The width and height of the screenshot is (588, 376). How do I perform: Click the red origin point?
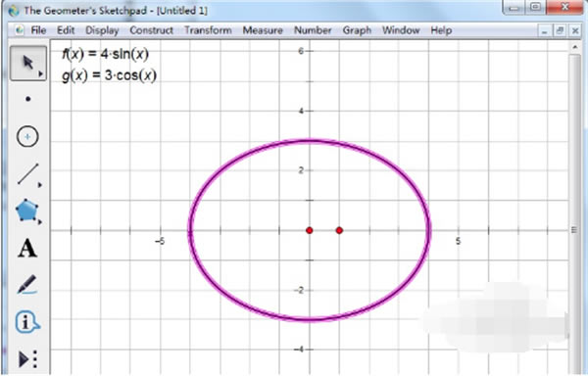pyautogui.click(x=310, y=230)
